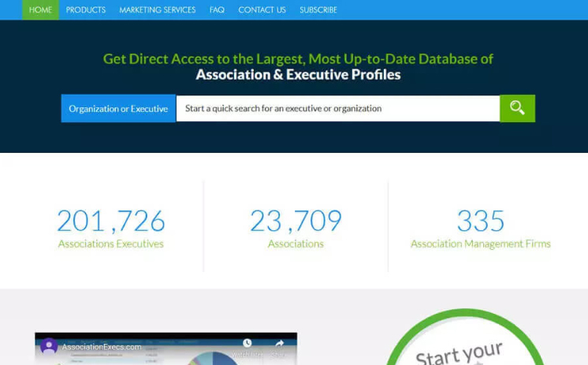Open the FAQ page
The image size is (588, 365).
coord(217,9)
